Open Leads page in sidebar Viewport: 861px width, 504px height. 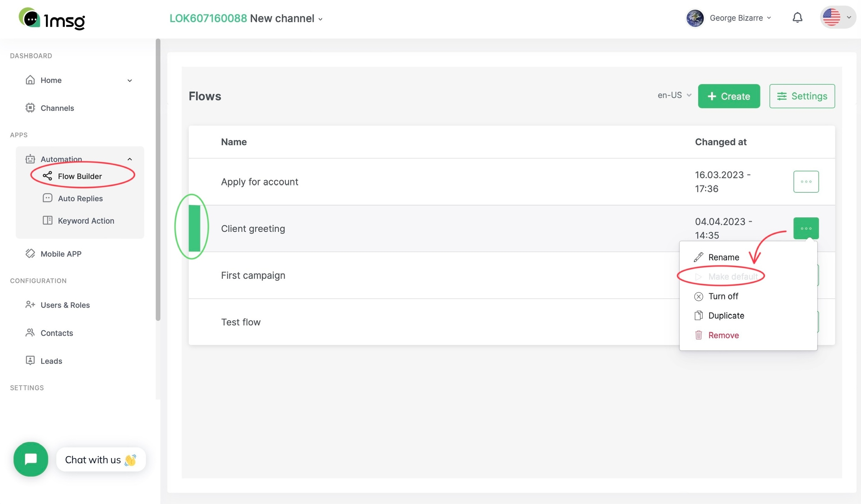51,361
